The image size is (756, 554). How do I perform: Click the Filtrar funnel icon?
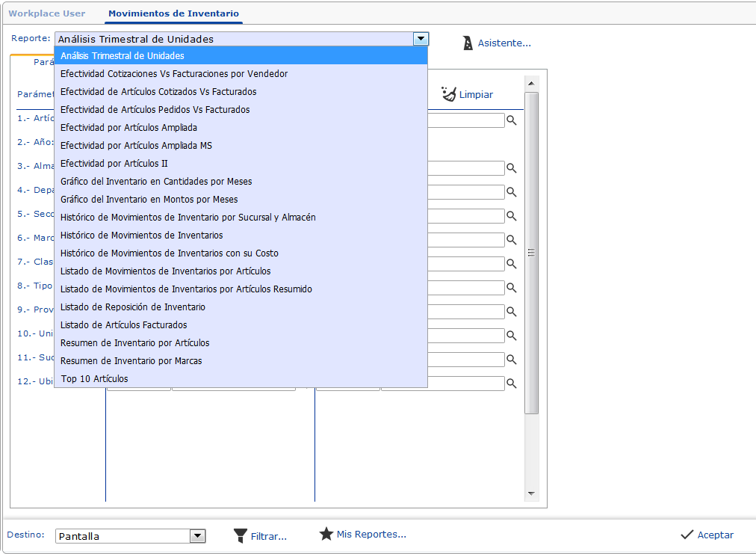[x=240, y=535]
